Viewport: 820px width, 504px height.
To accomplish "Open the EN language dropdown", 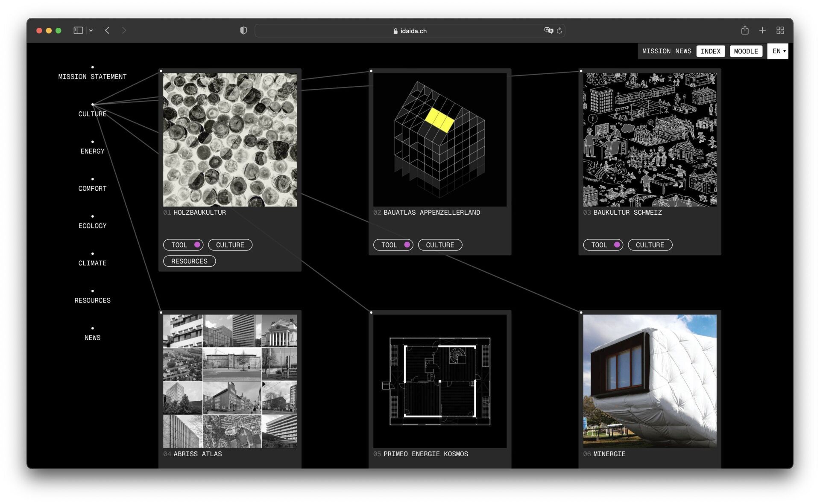I will tap(778, 51).
